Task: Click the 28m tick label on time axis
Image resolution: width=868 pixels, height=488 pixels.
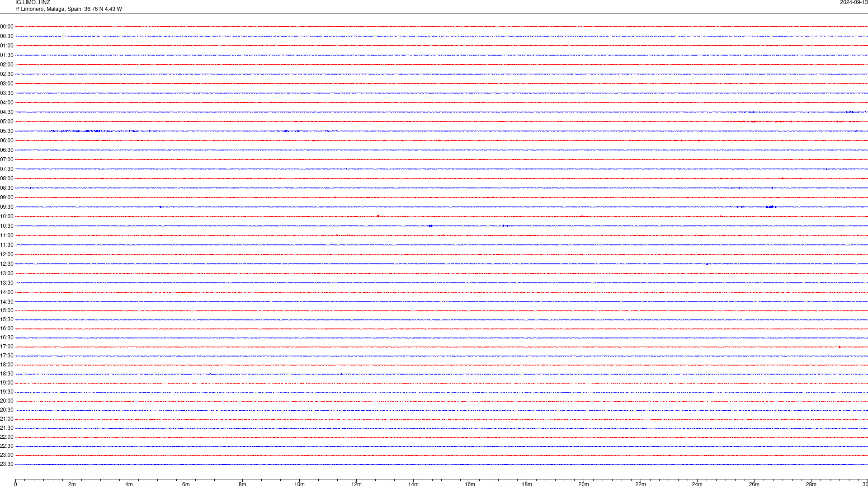Action: (811, 484)
